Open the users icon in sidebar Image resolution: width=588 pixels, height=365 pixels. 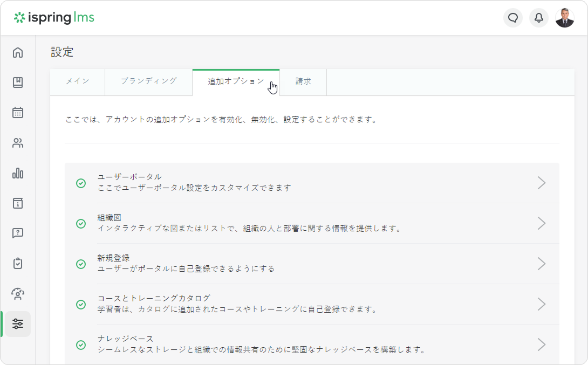18,143
